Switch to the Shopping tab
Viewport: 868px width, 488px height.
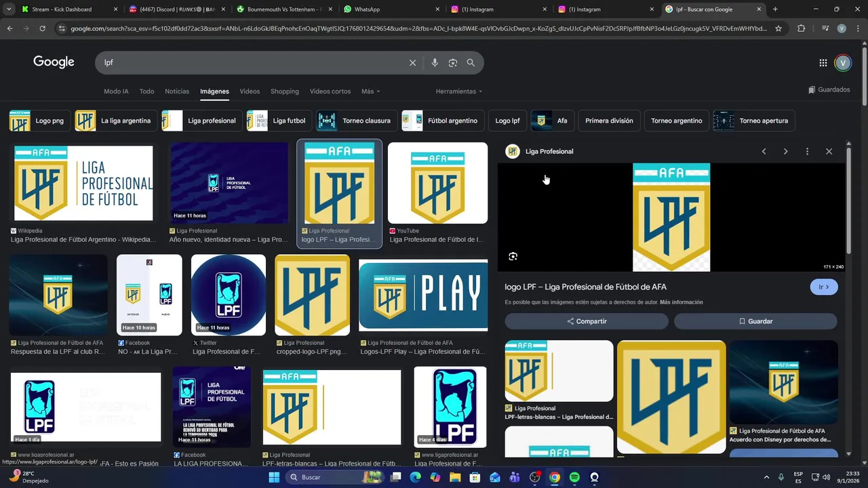tap(285, 91)
